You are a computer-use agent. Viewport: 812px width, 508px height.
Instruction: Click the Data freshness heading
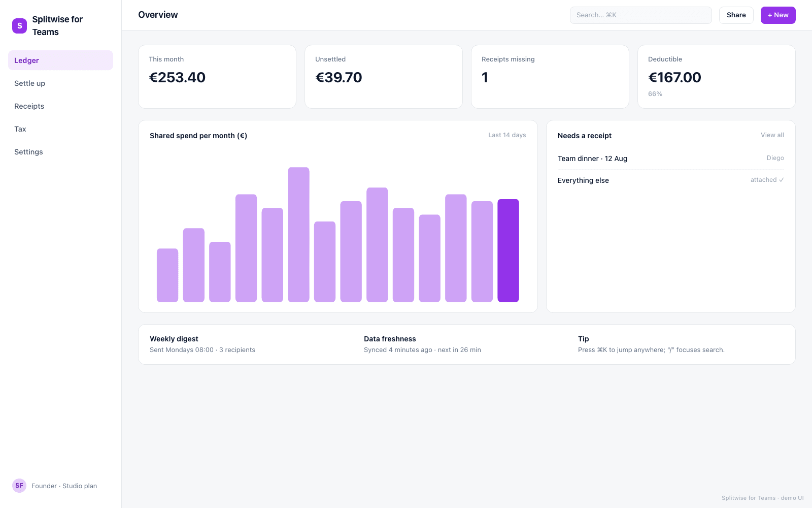coord(390,339)
